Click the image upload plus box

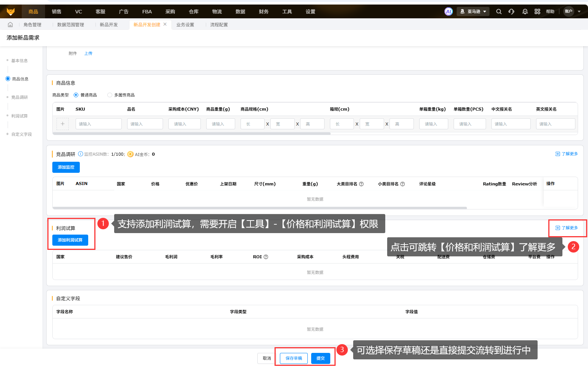(x=63, y=124)
